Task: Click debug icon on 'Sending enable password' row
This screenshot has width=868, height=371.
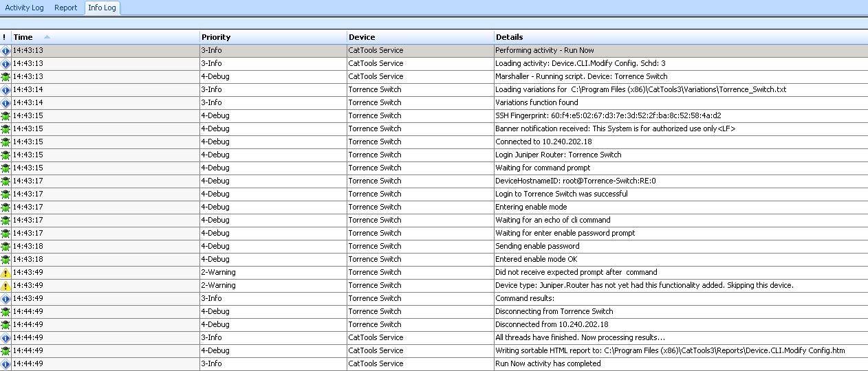Action: 6,247
